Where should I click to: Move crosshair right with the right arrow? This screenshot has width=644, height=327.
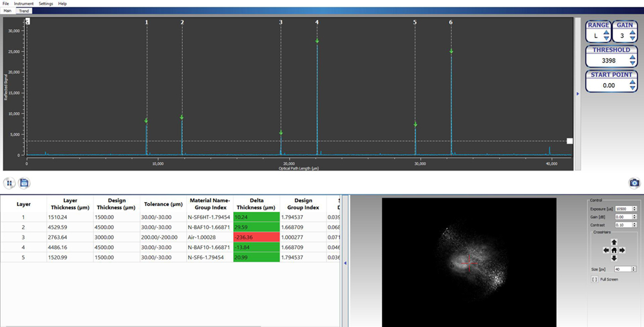click(623, 250)
